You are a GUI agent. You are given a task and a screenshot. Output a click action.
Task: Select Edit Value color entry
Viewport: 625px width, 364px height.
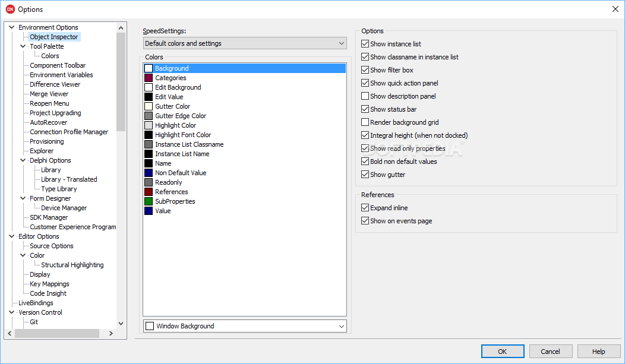(245, 97)
